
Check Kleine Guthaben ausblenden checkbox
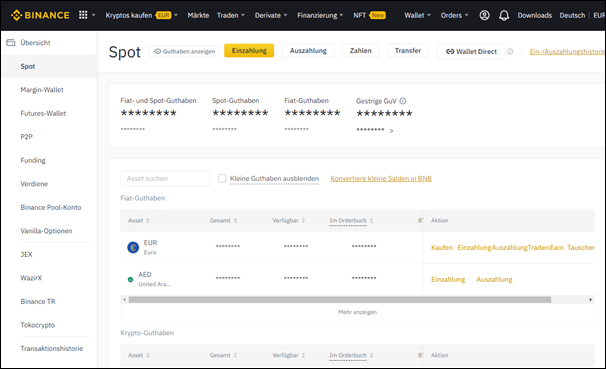click(222, 178)
